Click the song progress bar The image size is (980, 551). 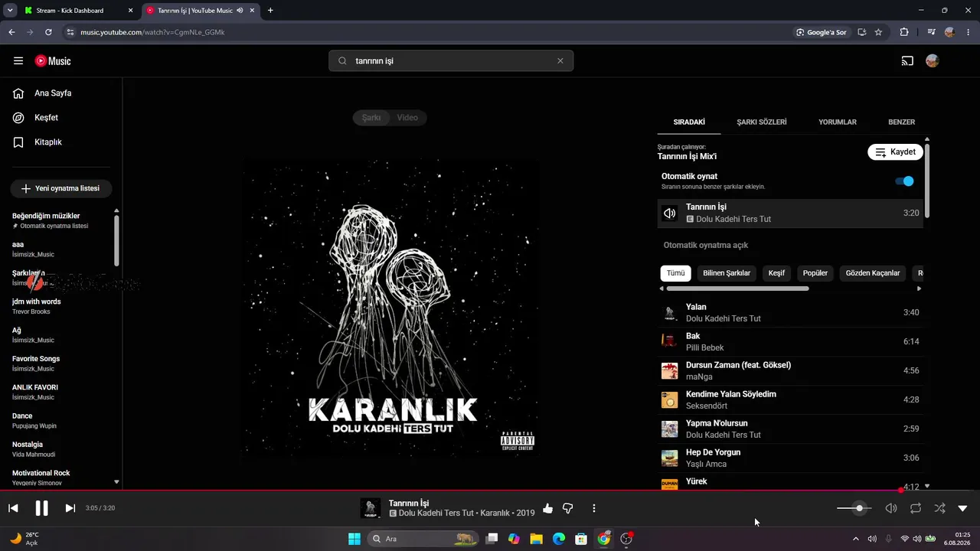[490, 490]
